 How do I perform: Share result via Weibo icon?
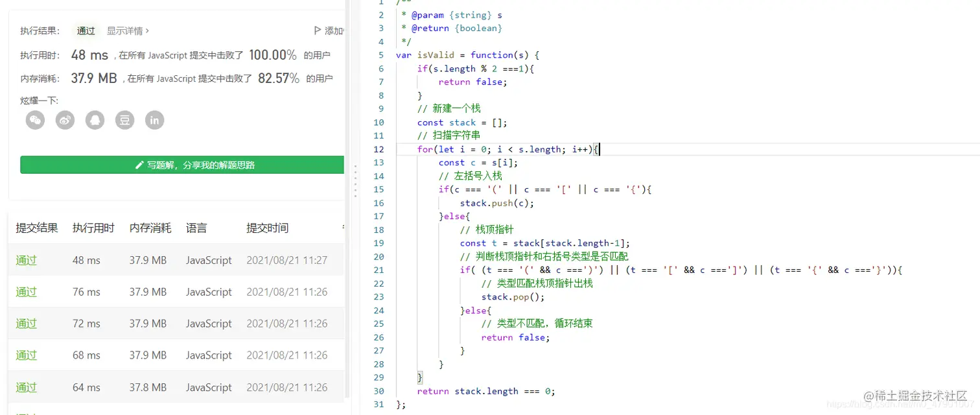tap(65, 120)
